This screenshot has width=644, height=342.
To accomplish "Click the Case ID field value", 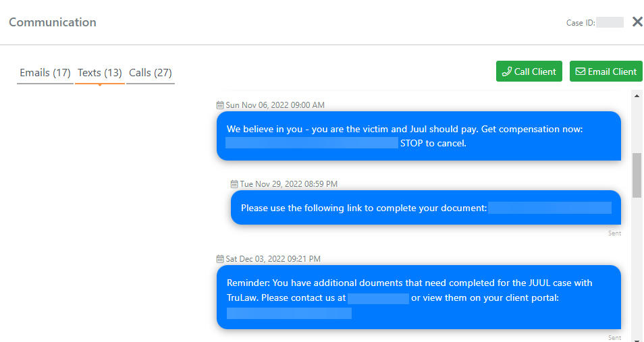I will pyautogui.click(x=610, y=22).
